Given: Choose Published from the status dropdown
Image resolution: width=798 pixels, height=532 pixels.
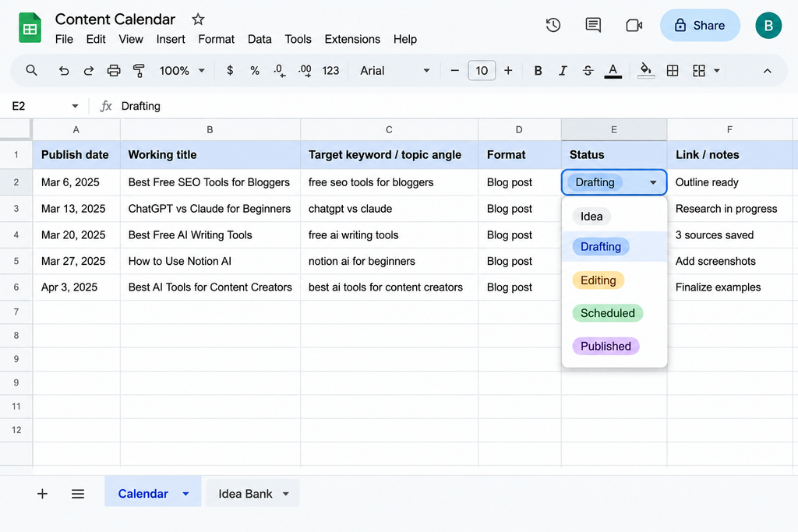Looking at the screenshot, I should click(x=606, y=346).
